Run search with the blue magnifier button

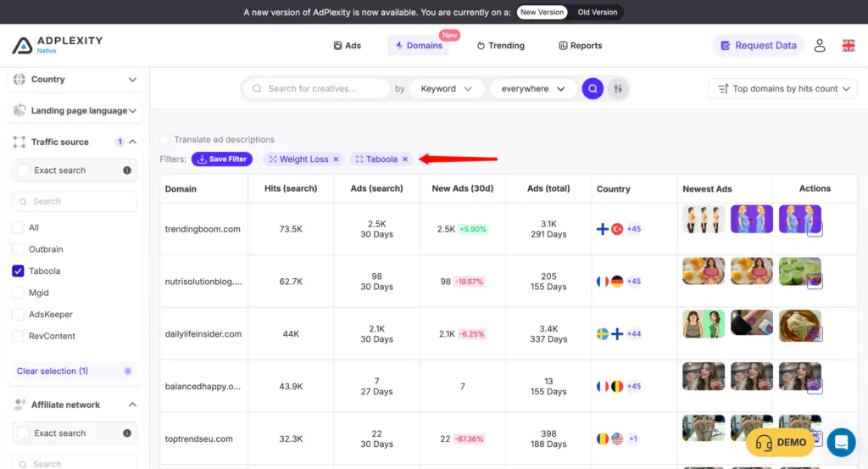pyautogui.click(x=593, y=88)
